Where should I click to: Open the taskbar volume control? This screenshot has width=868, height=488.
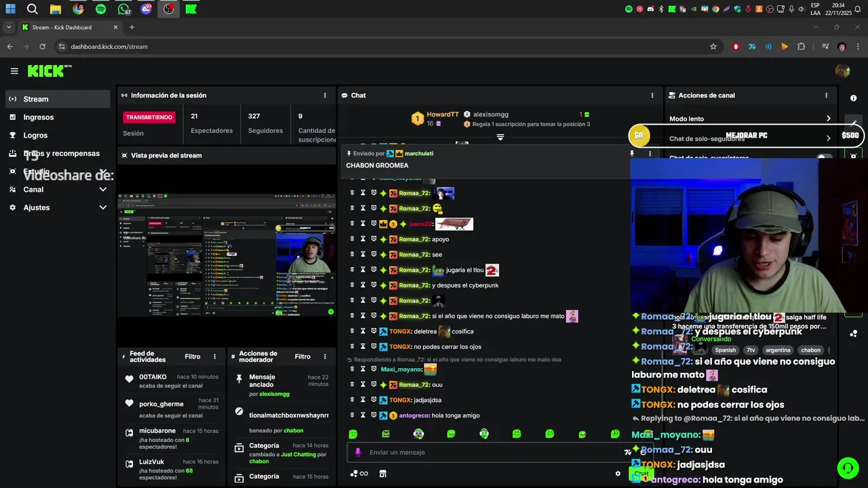pos(802,9)
